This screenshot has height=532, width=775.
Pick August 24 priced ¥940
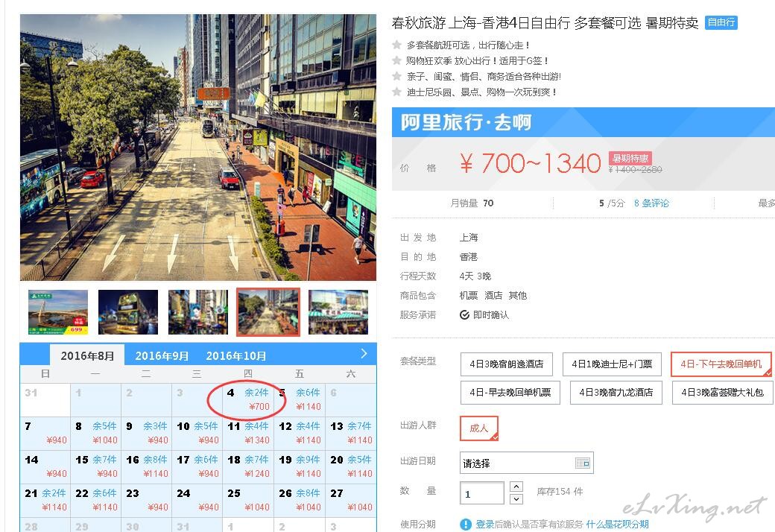click(x=197, y=501)
